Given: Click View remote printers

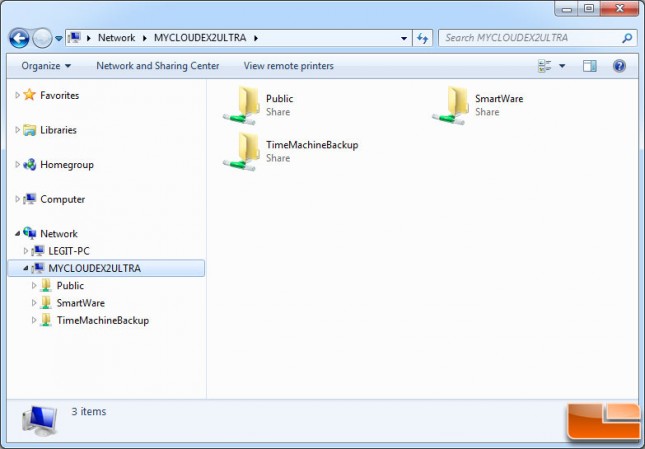Looking at the screenshot, I should (x=288, y=66).
